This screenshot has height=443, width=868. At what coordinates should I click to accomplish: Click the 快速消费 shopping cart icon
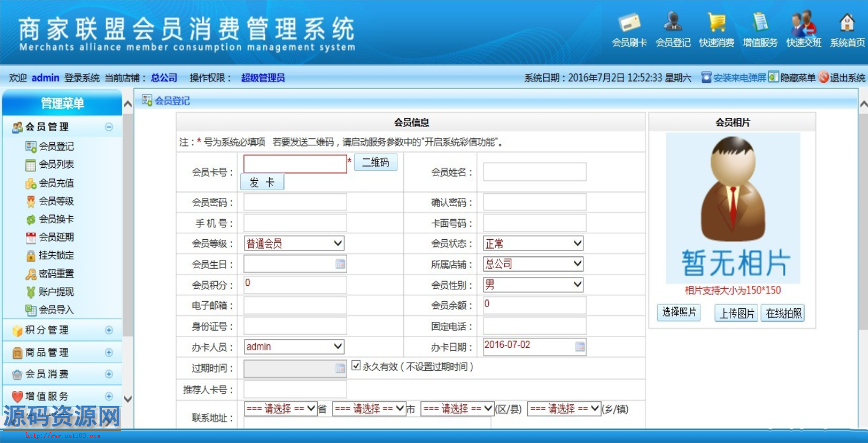[716, 22]
